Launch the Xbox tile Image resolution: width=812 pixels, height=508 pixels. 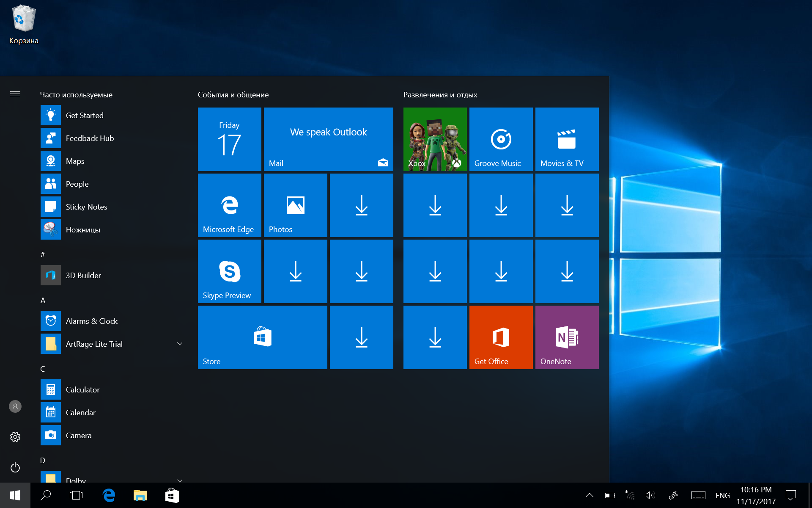435,139
